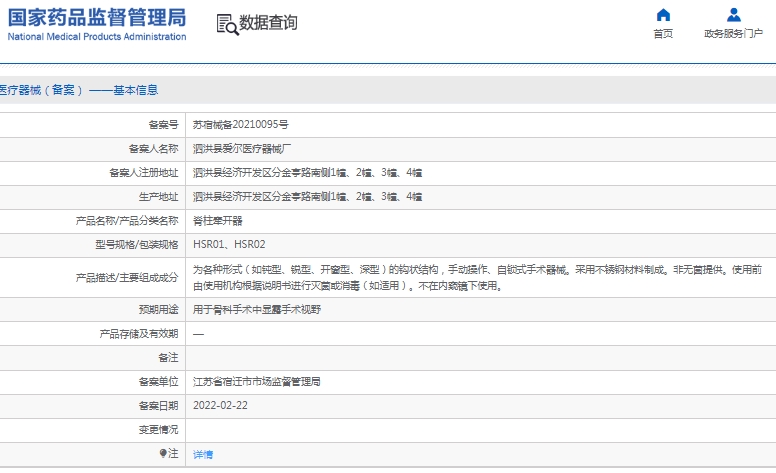Select the 预期用途 label
This screenshot has height=473, width=776.
158,310
